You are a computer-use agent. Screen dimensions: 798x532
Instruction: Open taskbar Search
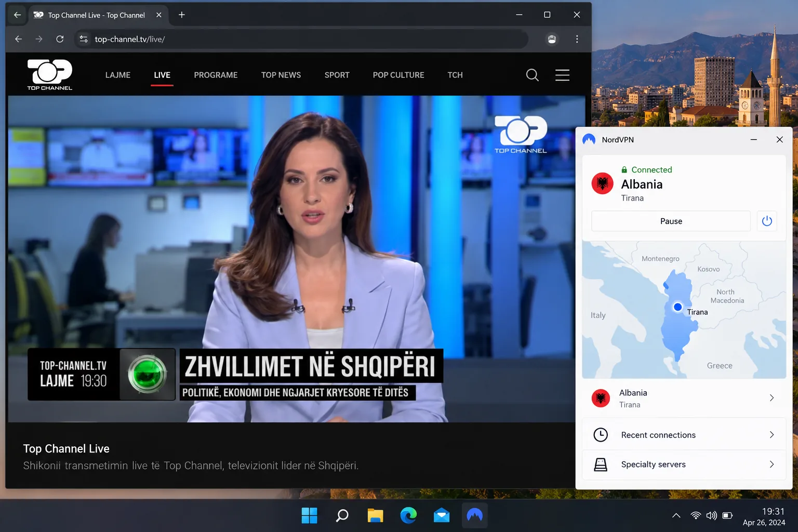(x=342, y=515)
